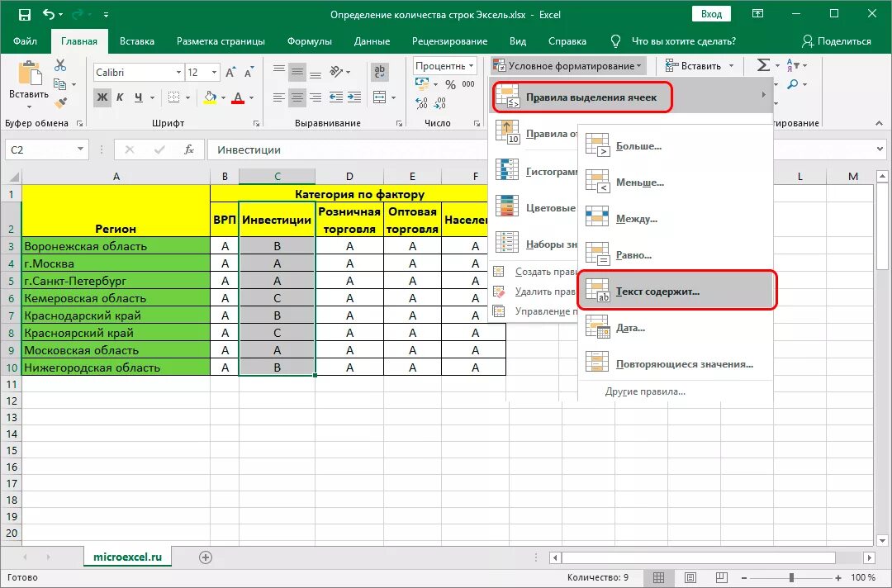Increase the cell indent
The width and height of the screenshot is (892, 588).
click(354, 97)
